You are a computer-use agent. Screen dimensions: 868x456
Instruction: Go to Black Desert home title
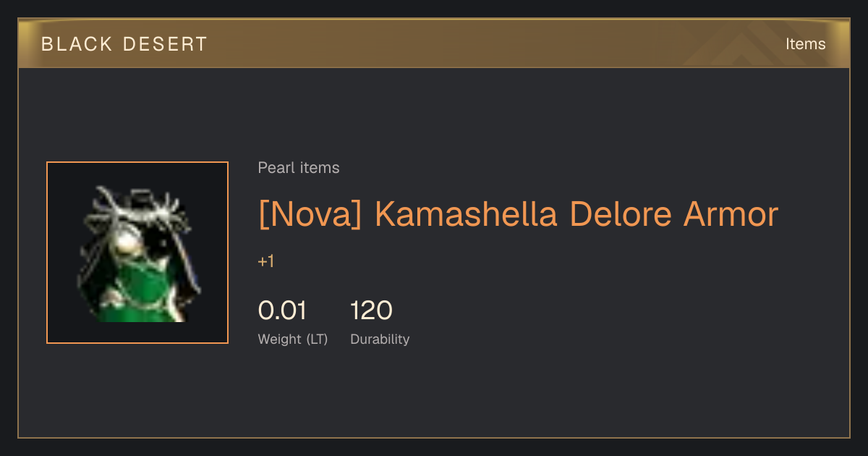pos(124,44)
